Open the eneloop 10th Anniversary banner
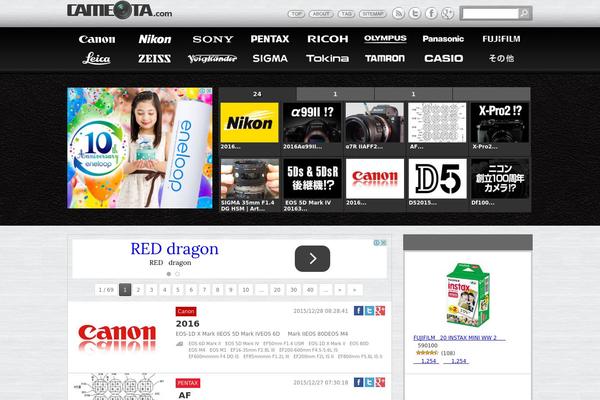Screen dimensions: 600x400 coord(140,148)
